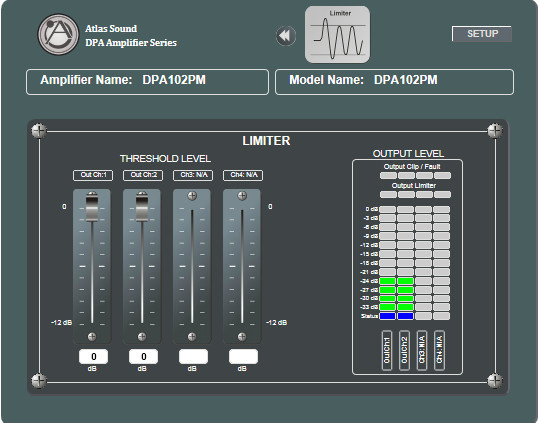Select the Out Ch:1 threshold label

[93, 175]
